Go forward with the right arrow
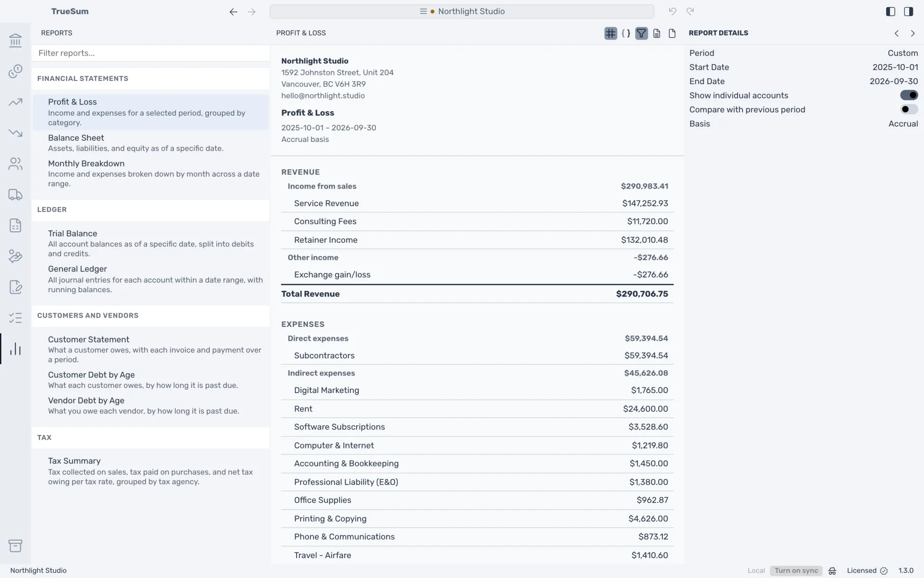Viewport: 924px width, 578px height. (x=251, y=12)
